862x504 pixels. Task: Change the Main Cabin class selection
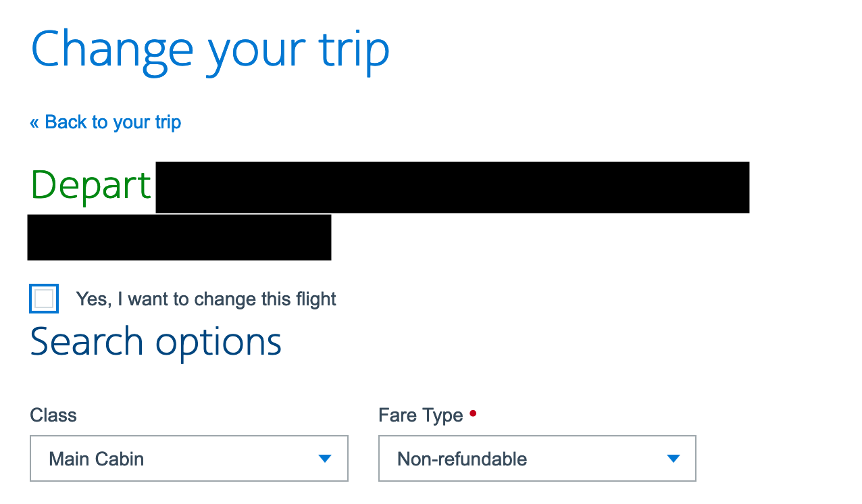[x=189, y=458]
